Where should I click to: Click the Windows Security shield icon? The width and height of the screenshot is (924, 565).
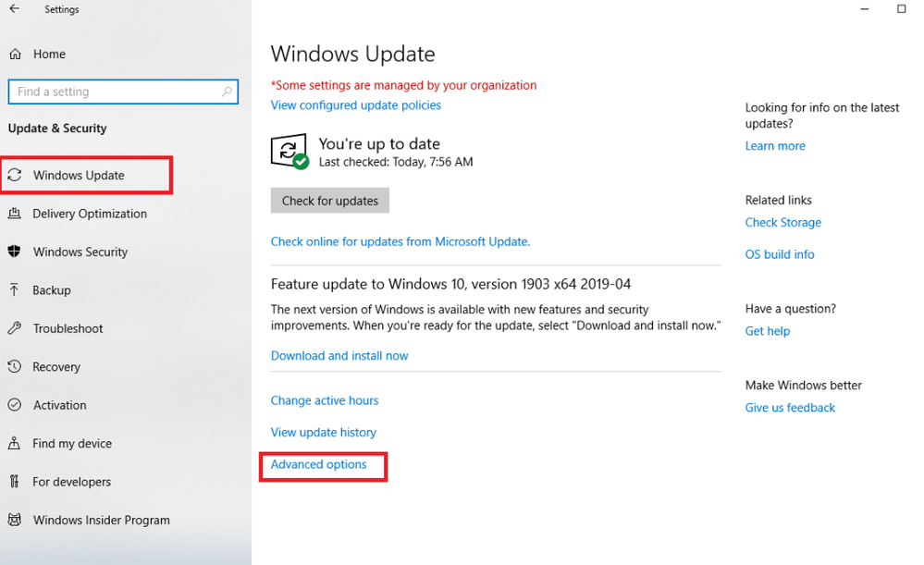tap(15, 252)
